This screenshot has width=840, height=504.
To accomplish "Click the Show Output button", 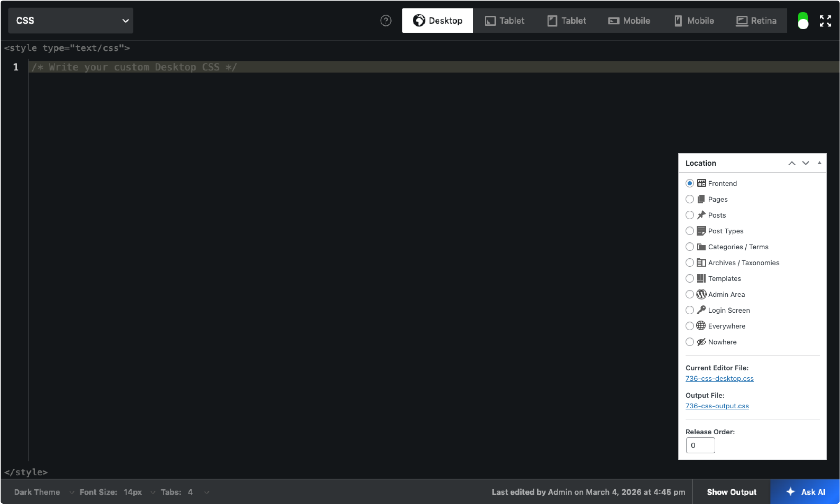I will [731, 492].
